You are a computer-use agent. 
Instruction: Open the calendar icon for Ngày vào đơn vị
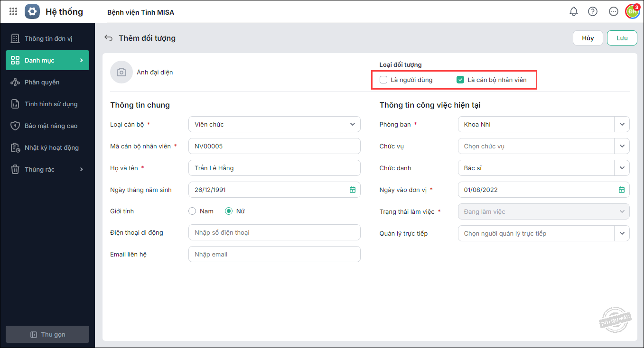click(622, 190)
